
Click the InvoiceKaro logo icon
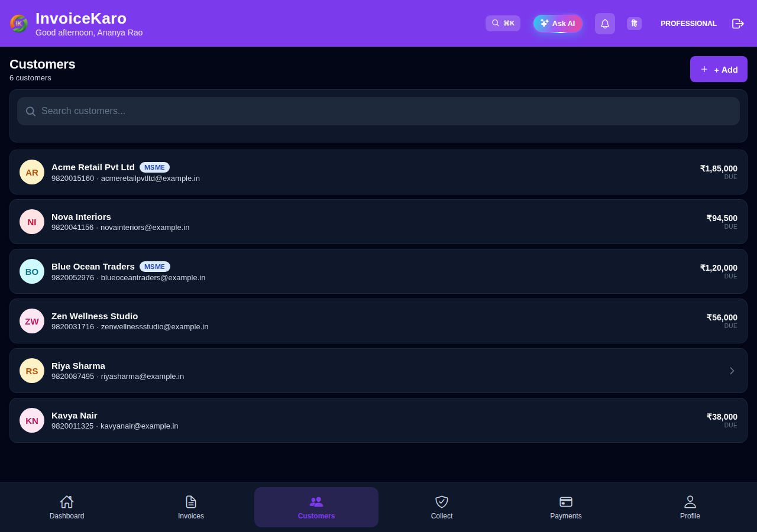(19, 23)
